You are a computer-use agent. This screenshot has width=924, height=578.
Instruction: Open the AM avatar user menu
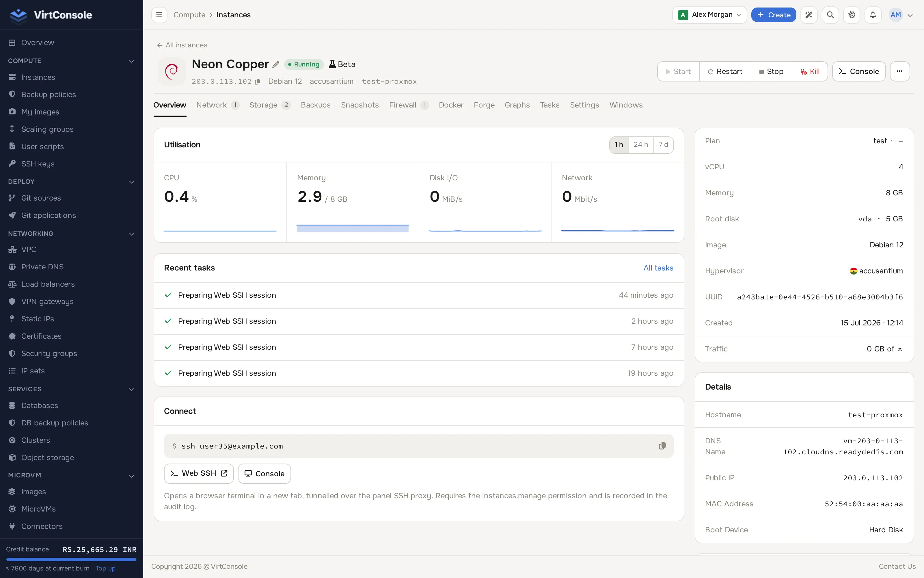coord(901,15)
